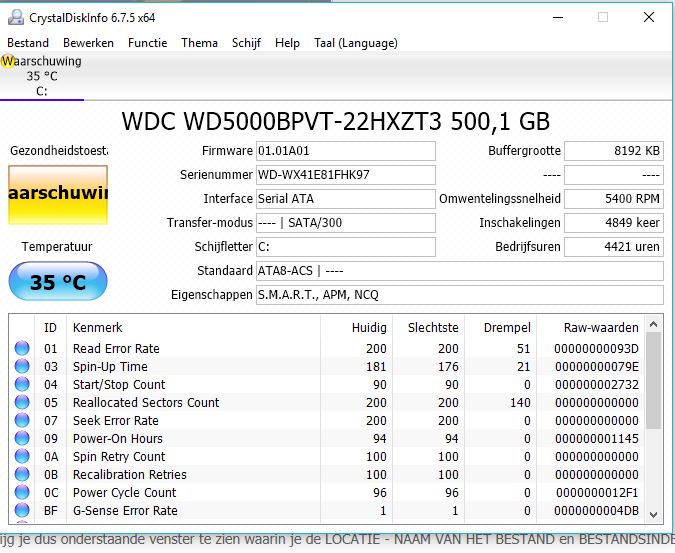Select the Start/Stop Count attribute row

[327, 384]
